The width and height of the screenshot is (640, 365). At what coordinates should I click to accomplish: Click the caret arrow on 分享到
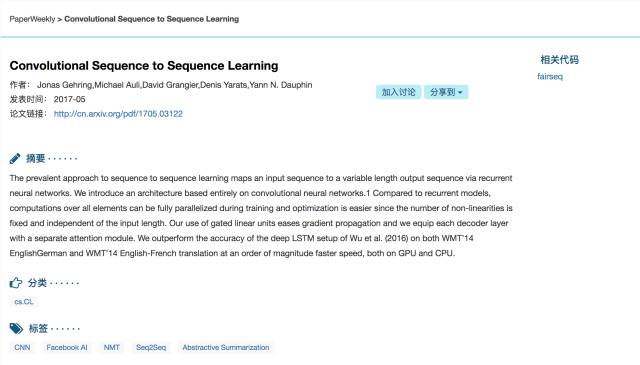pos(460,93)
